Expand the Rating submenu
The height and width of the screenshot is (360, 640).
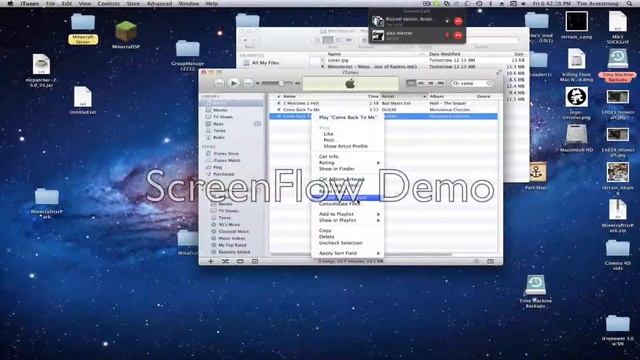click(347, 162)
